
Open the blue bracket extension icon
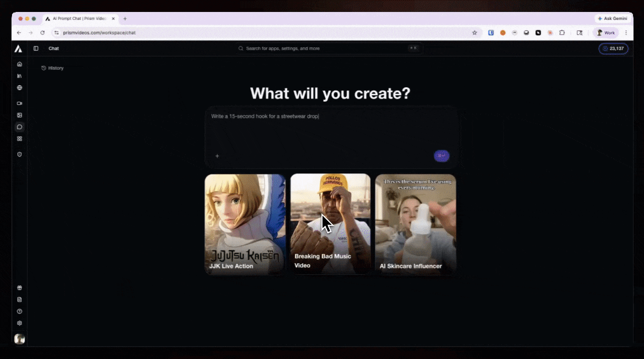pos(491,32)
